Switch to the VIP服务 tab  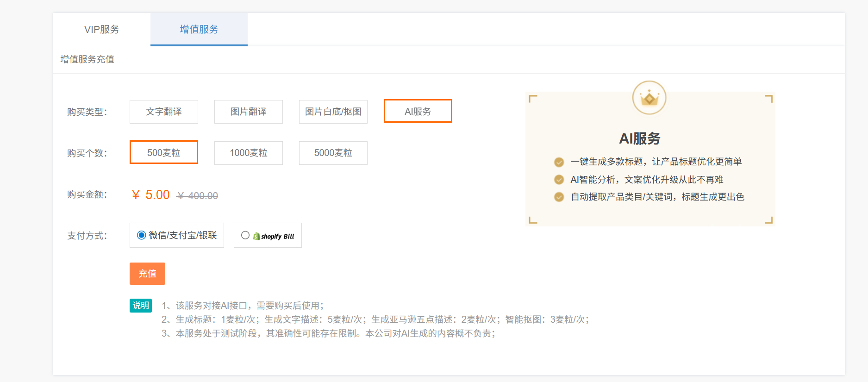(102, 30)
